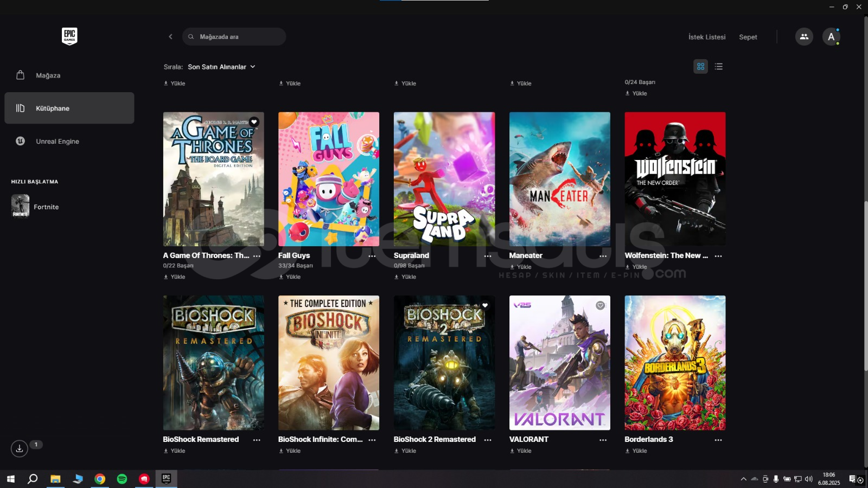Open File Explorer from taskbar
The width and height of the screenshot is (868, 488).
[x=55, y=479]
